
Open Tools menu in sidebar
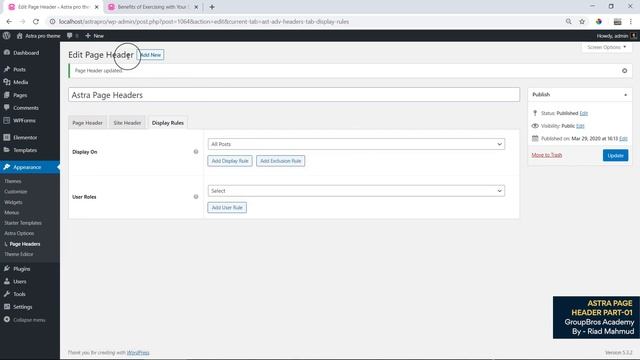[19, 294]
